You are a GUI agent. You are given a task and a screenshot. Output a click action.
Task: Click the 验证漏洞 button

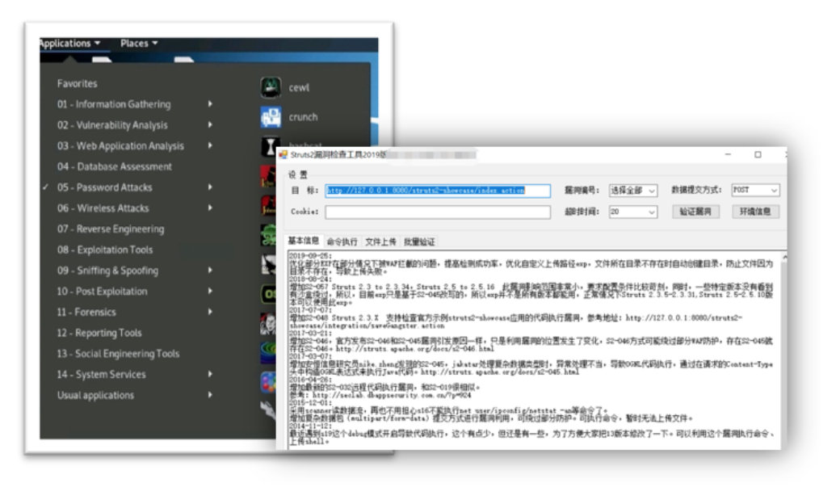(x=695, y=212)
